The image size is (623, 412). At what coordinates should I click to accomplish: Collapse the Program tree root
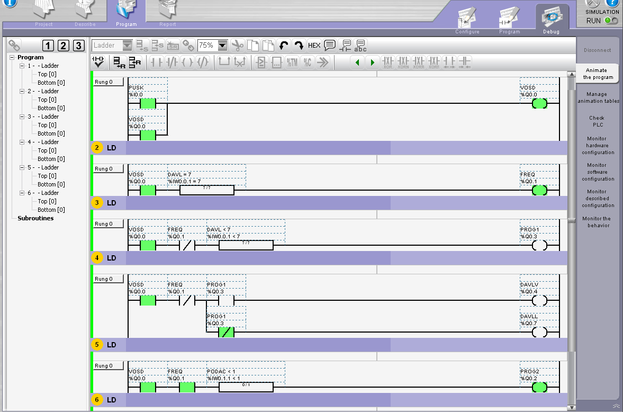pyautogui.click(x=12, y=57)
